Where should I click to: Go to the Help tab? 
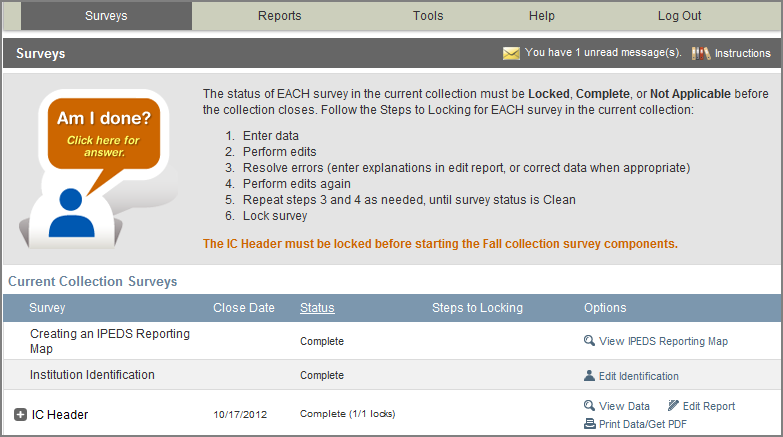pyautogui.click(x=542, y=16)
